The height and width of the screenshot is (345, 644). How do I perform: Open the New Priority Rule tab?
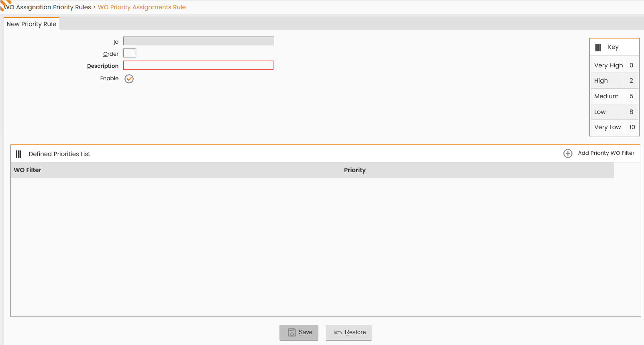click(31, 24)
